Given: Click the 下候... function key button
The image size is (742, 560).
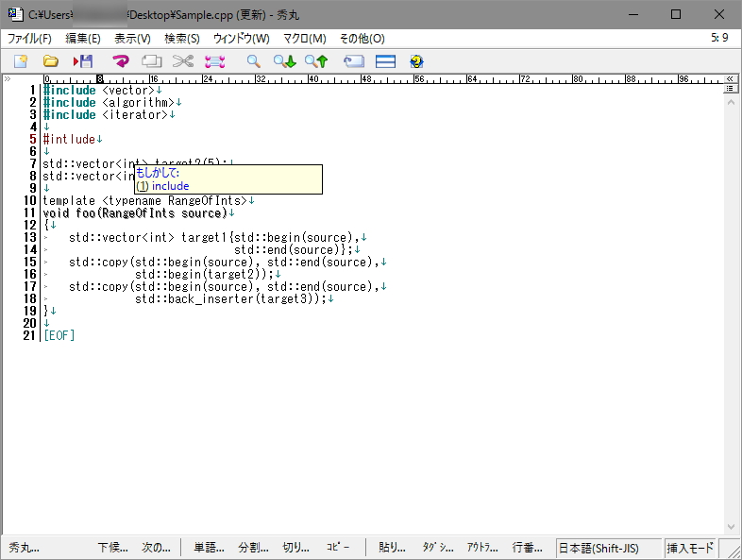Looking at the screenshot, I should [x=112, y=548].
